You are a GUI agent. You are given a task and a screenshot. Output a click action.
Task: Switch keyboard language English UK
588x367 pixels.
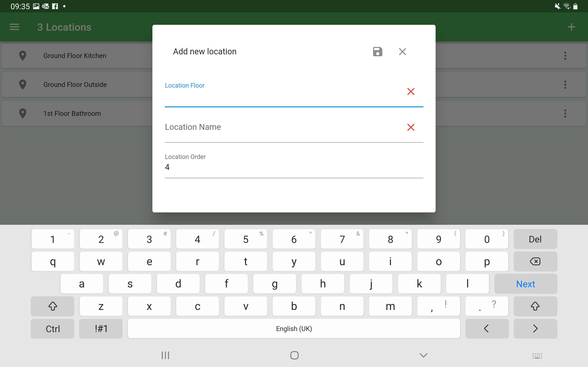pyautogui.click(x=294, y=328)
